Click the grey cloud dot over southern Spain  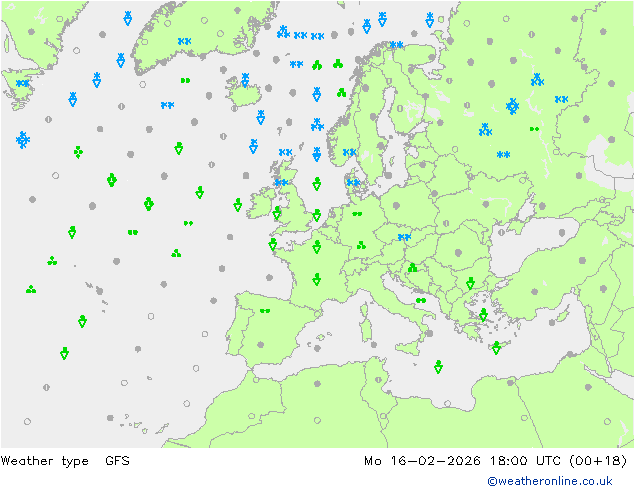point(261,345)
